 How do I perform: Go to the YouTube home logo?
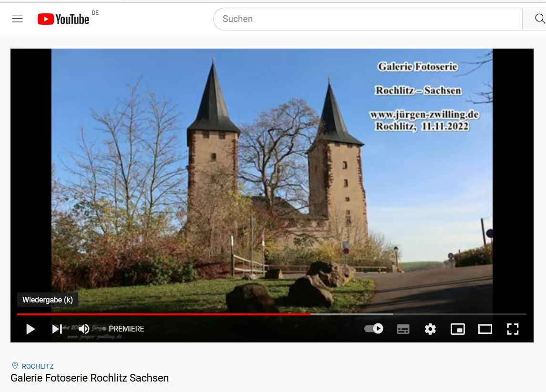pos(63,19)
